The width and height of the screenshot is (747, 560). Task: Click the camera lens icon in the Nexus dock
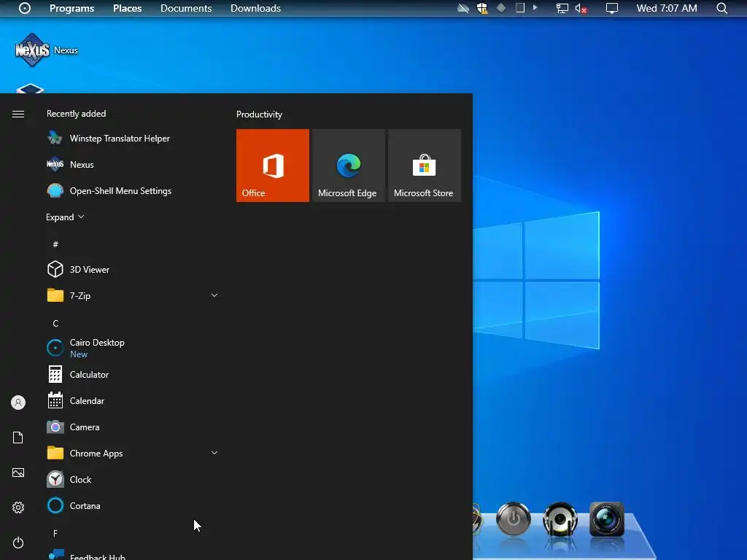[x=606, y=519]
